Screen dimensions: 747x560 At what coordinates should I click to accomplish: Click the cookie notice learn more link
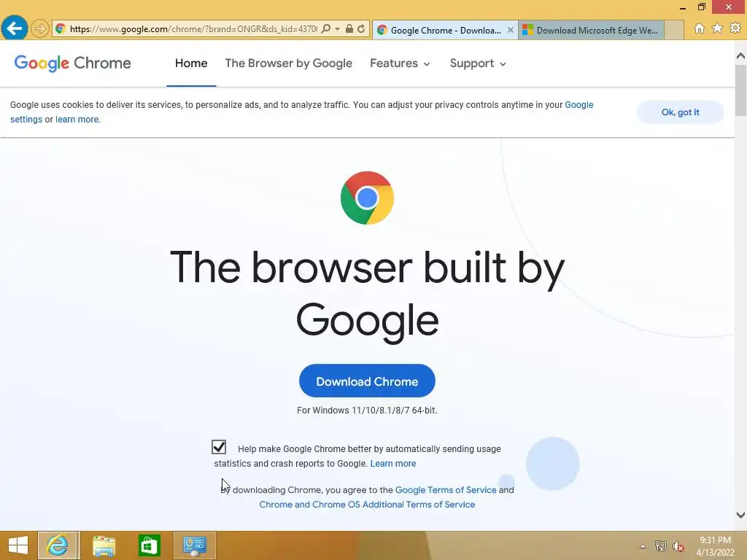(78, 120)
